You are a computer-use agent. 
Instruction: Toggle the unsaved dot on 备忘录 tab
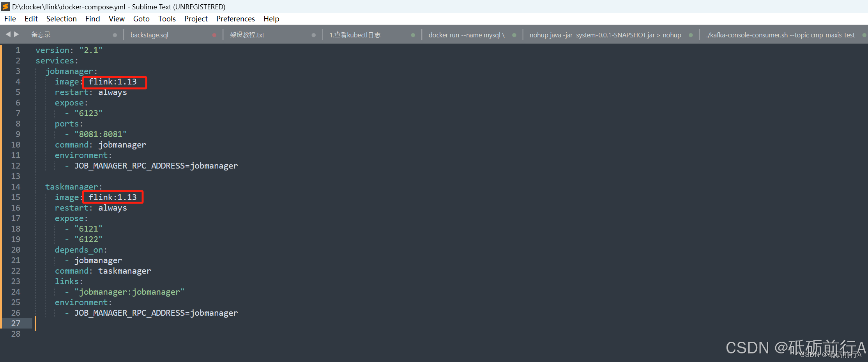tap(115, 35)
